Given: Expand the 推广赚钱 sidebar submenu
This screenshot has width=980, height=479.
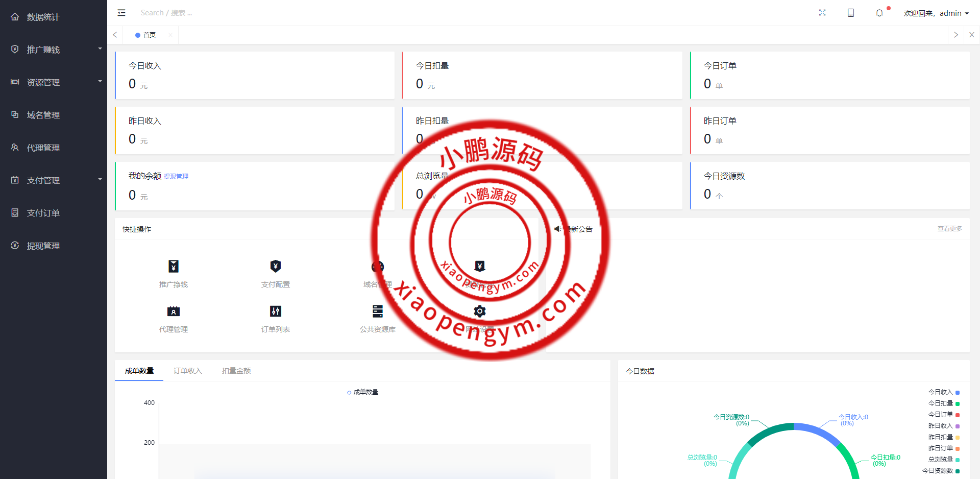Looking at the screenshot, I should pos(100,49).
